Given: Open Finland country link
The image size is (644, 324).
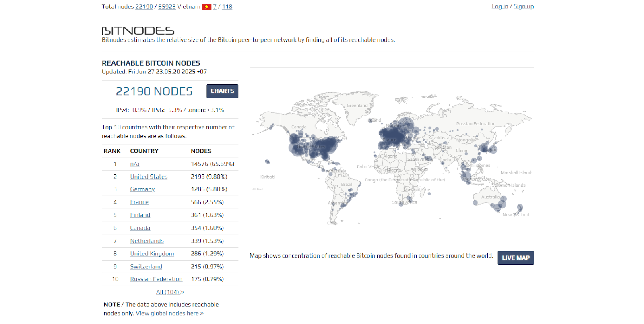Looking at the screenshot, I should [x=140, y=215].
